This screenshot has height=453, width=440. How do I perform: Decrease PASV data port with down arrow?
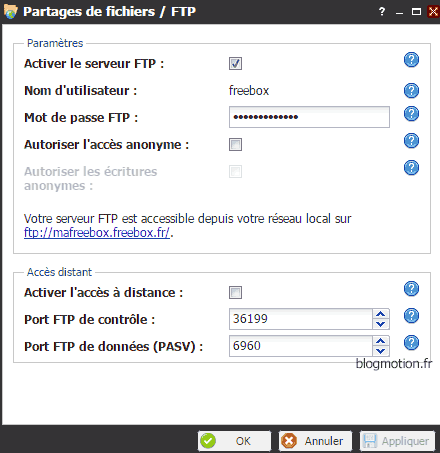point(381,351)
